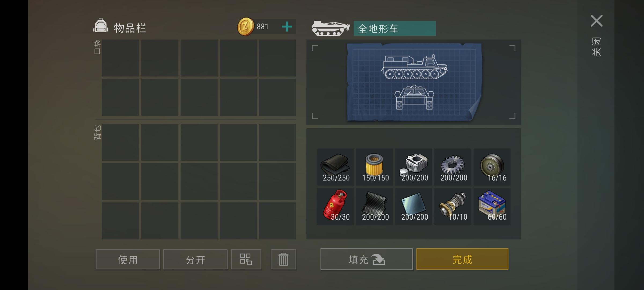The width and height of the screenshot is (644, 290).
Task: Click the 填充 (fill) button
Action: pos(367,259)
